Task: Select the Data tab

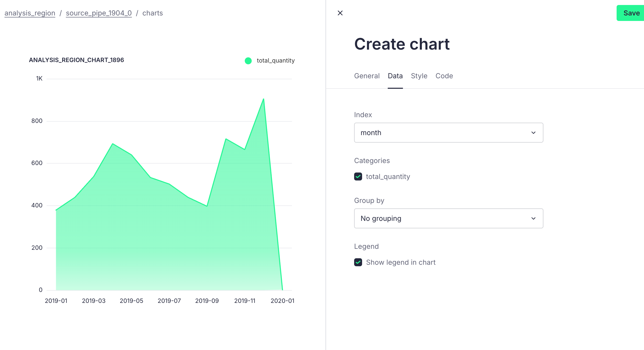Action: (395, 76)
